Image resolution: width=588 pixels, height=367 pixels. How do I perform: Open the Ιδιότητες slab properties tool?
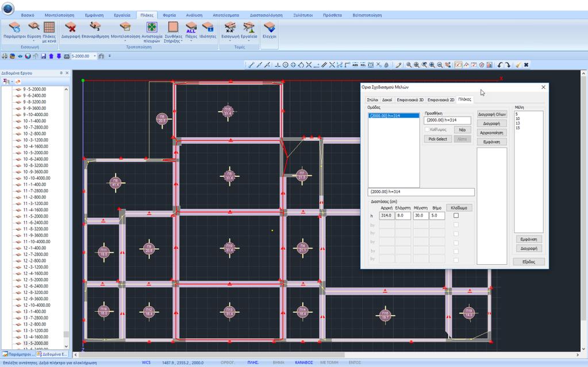pyautogui.click(x=207, y=30)
